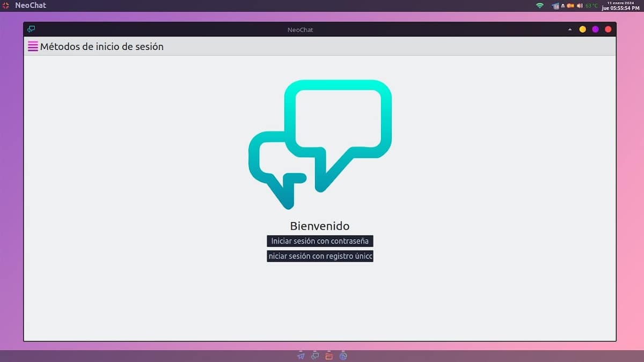Viewport: 644px width, 362px height.
Task: Select Iniciar sesión con contraseña
Action: [320, 241]
